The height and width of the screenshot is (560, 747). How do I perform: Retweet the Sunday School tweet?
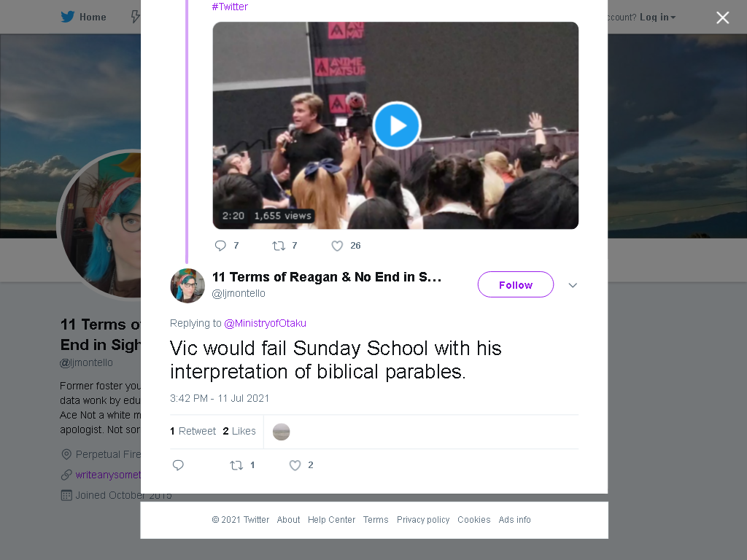click(x=236, y=465)
